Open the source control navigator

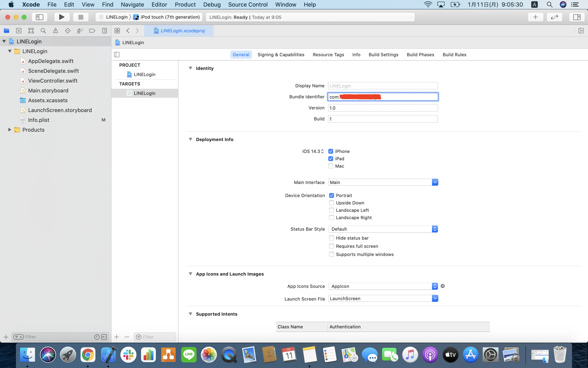click(x=19, y=31)
